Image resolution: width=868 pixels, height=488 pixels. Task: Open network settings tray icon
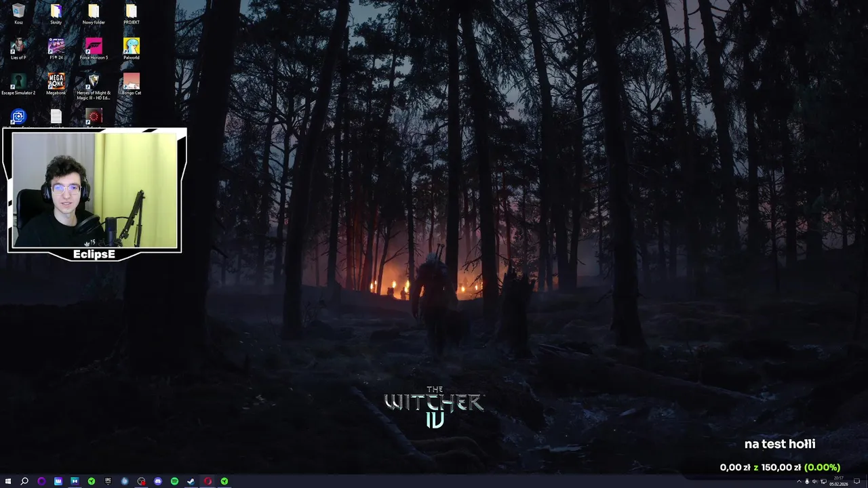pos(823,481)
